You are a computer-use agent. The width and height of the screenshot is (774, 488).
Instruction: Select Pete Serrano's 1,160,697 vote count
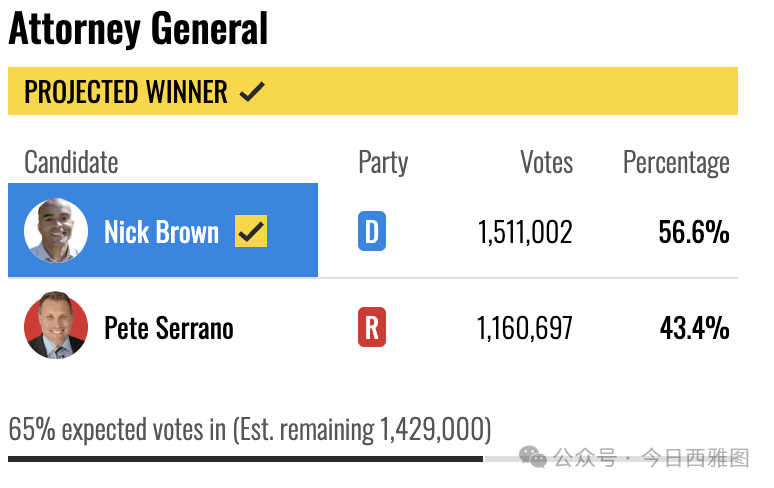click(x=524, y=328)
